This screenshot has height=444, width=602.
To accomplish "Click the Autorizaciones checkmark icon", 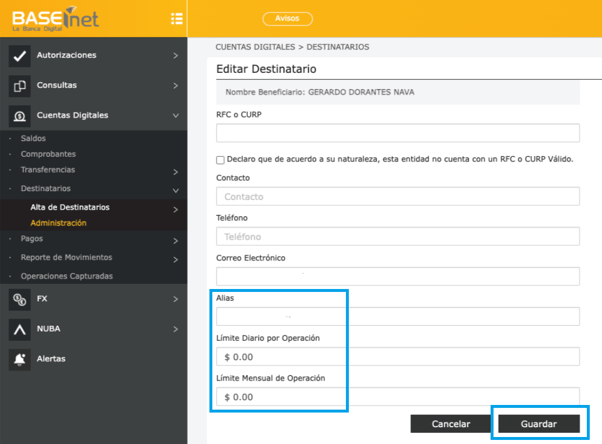I will (x=19, y=56).
